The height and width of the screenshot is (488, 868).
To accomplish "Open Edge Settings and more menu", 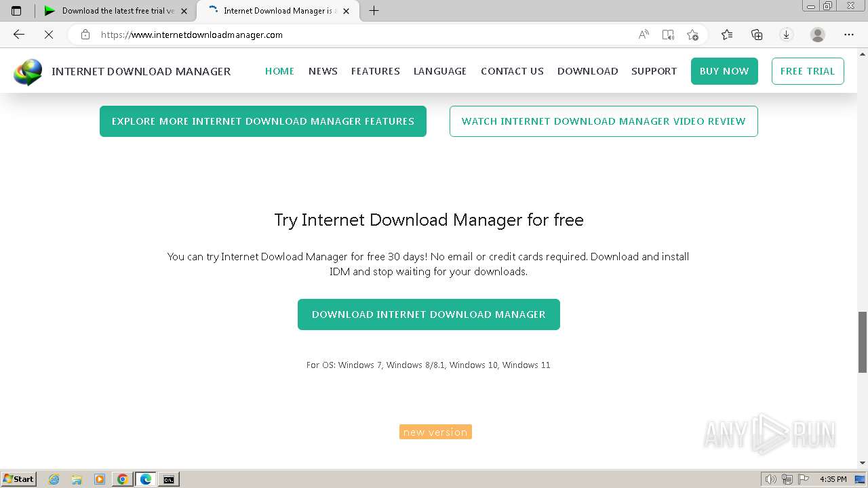I will click(849, 35).
